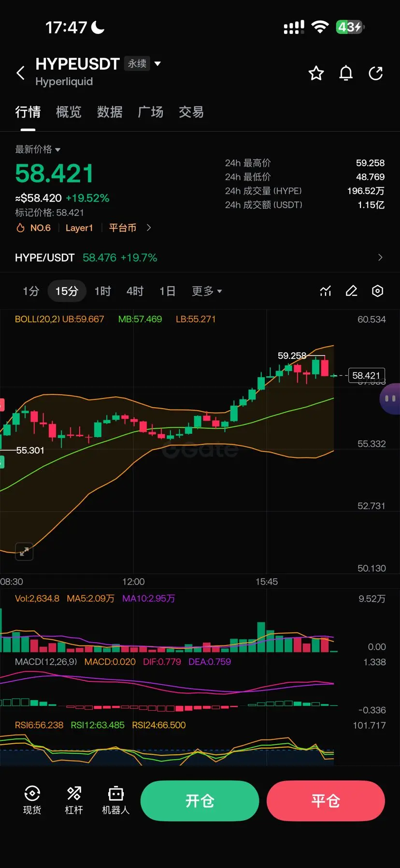The image size is (400, 868).
Task: Tap the MA5:2.09万 volume label
Action: point(91,599)
